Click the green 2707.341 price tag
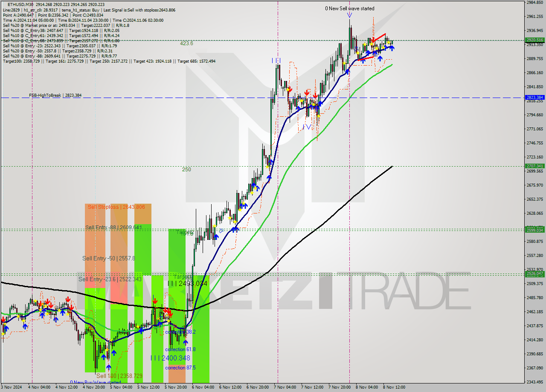This screenshot has width=546, height=392. [535, 166]
